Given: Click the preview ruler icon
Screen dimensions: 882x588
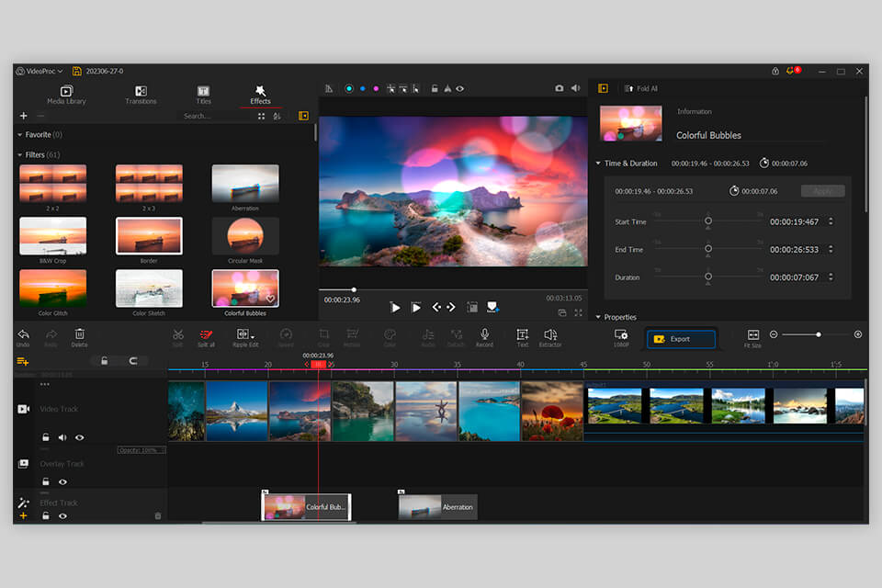Looking at the screenshot, I should pos(329,88).
